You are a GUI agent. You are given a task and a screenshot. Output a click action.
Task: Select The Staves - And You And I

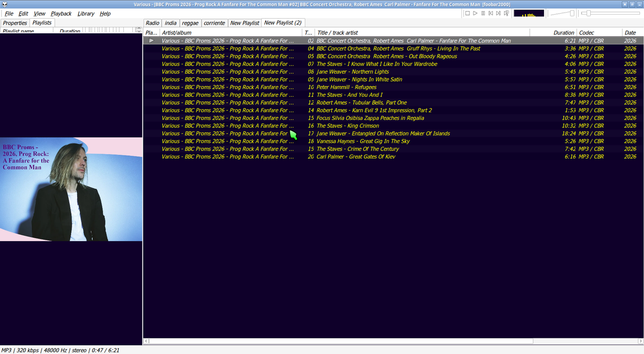393,95
